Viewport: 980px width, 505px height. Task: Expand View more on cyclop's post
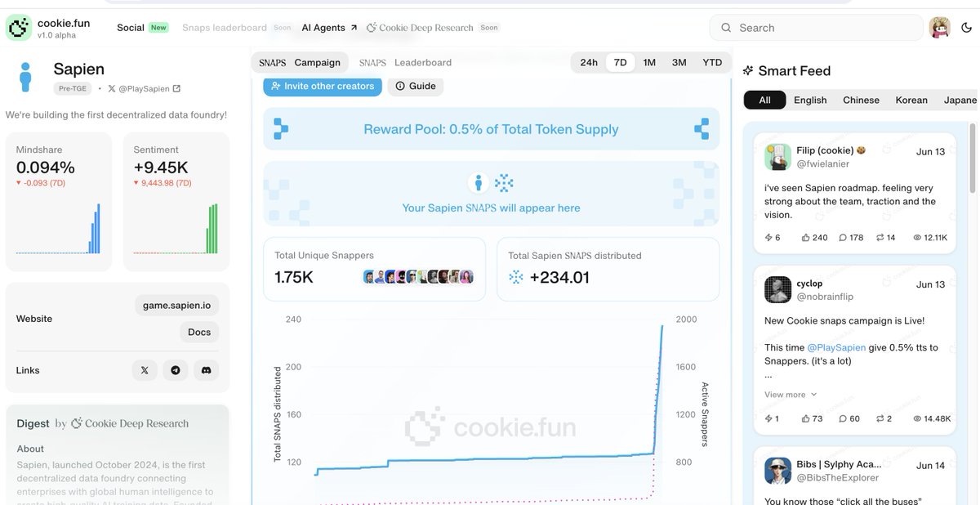(x=791, y=395)
